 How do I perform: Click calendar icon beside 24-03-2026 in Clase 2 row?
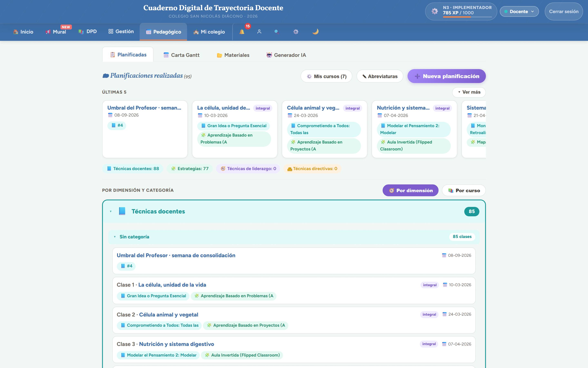444,314
